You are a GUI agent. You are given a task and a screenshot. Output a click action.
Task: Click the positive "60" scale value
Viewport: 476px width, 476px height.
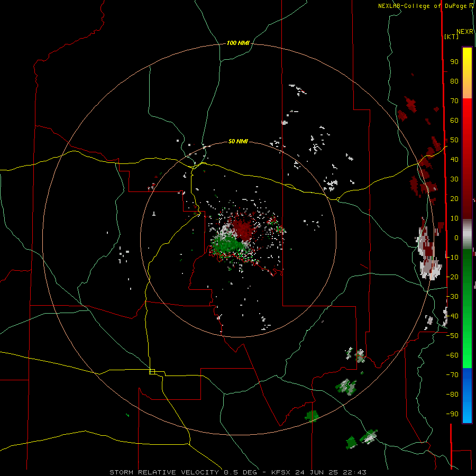(x=454, y=121)
